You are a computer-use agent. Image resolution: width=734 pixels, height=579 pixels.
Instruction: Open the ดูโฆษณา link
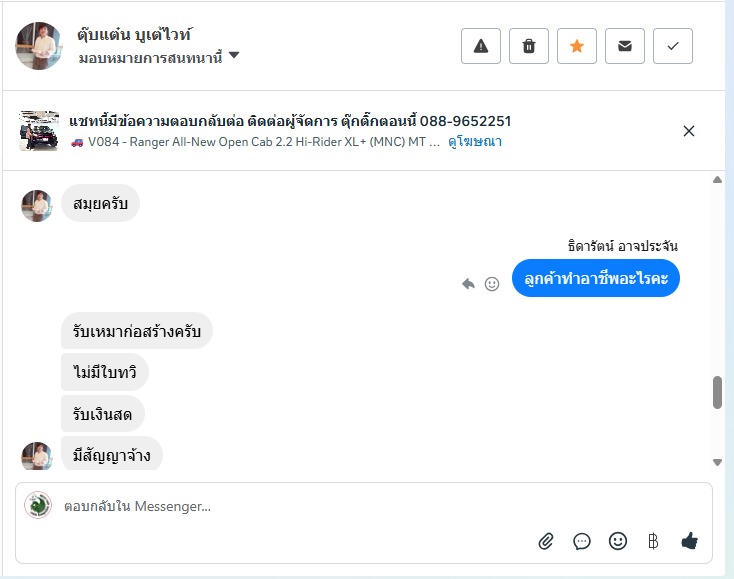tap(474, 142)
